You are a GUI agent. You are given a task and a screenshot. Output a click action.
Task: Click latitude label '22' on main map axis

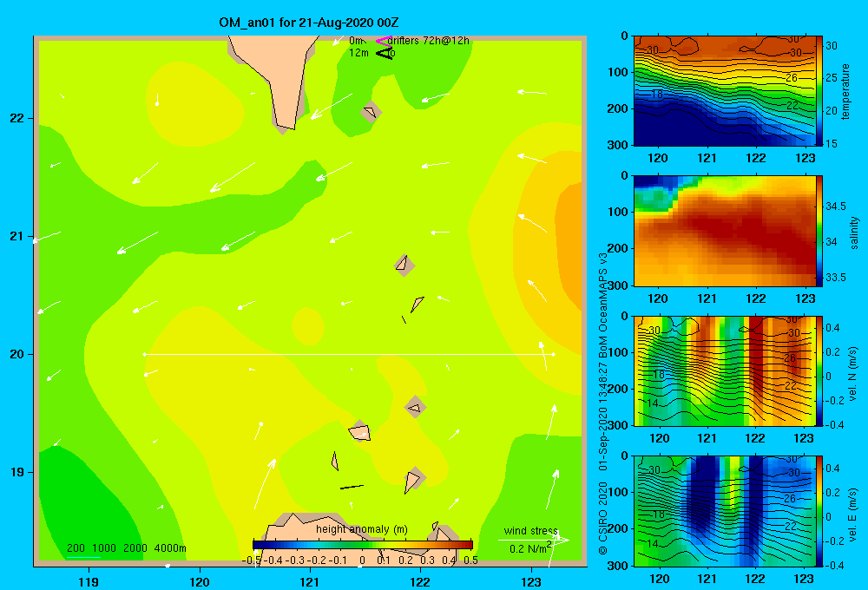17,118
